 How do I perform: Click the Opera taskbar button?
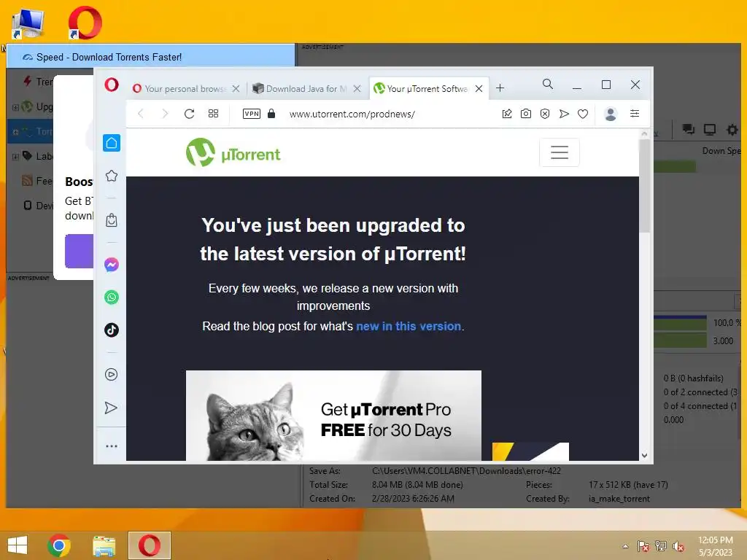tap(149, 545)
